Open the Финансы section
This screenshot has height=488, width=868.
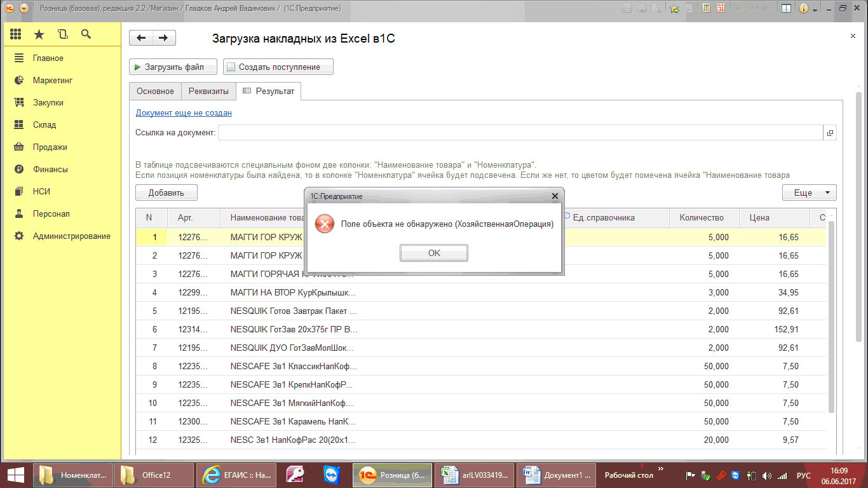click(x=50, y=169)
